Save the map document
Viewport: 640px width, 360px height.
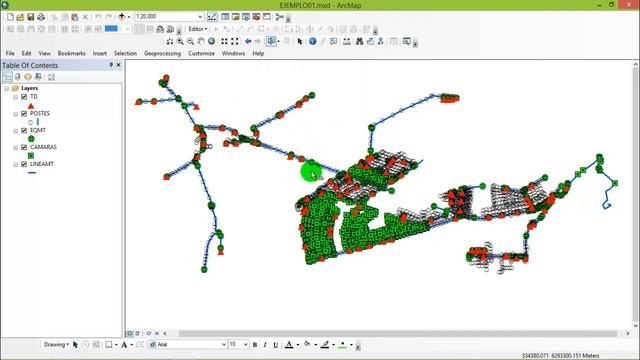point(31,17)
